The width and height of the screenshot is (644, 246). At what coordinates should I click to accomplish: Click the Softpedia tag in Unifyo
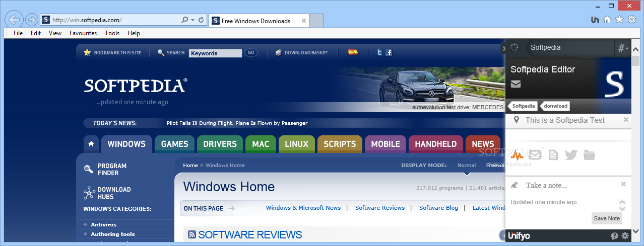point(523,106)
